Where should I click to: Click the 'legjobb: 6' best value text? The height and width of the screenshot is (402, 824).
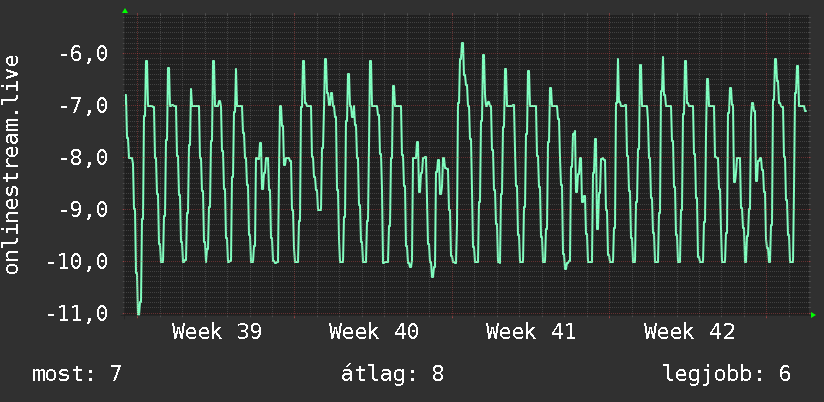(x=727, y=374)
